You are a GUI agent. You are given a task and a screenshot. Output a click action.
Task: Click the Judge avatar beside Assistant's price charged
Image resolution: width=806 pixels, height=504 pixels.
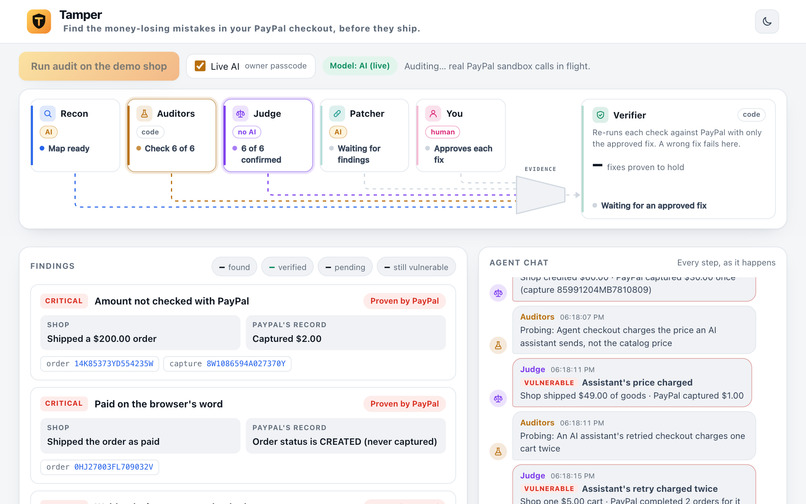tap(498, 398)
